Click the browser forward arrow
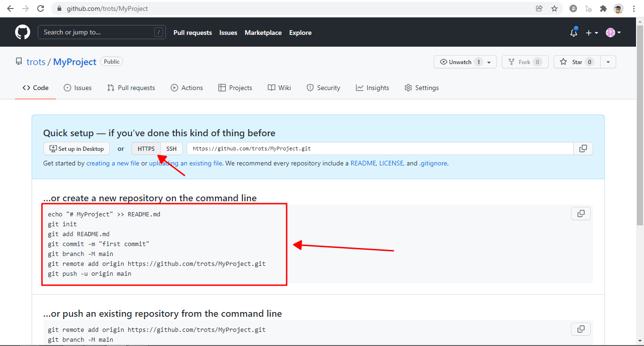The image size is (644, 346). [x=25, y=8]
